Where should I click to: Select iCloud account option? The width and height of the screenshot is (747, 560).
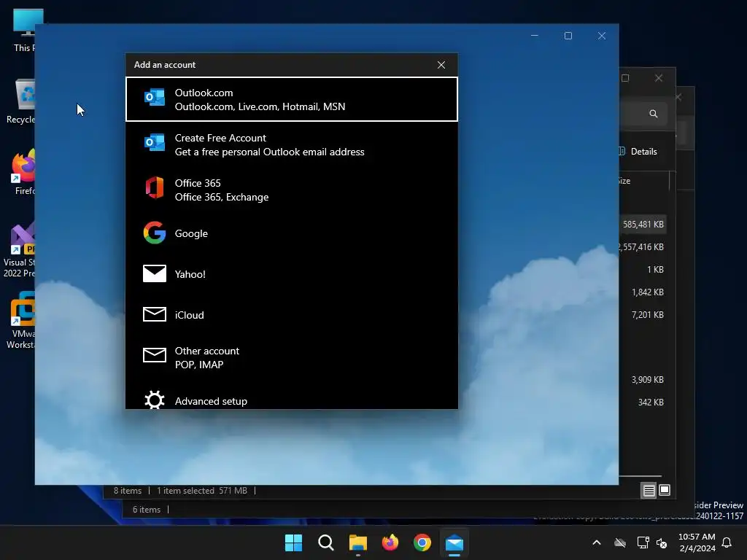pos(292,315)
